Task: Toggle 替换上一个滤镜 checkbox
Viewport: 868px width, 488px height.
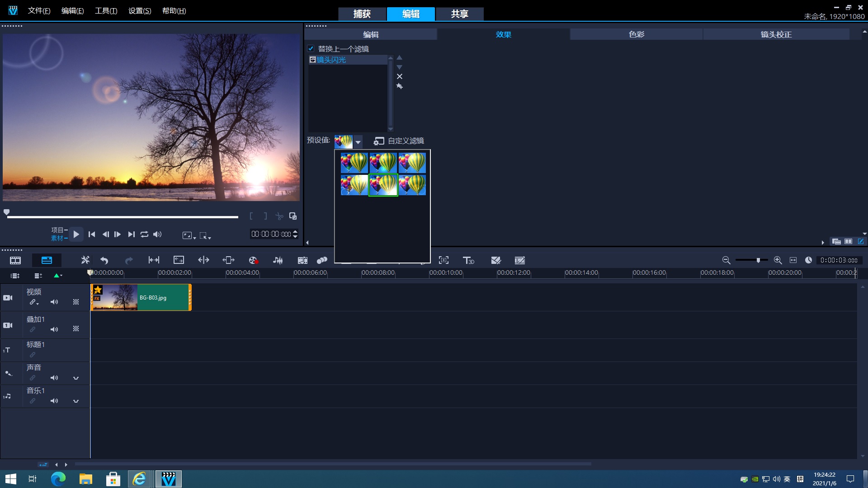Action: click(311, 48)
